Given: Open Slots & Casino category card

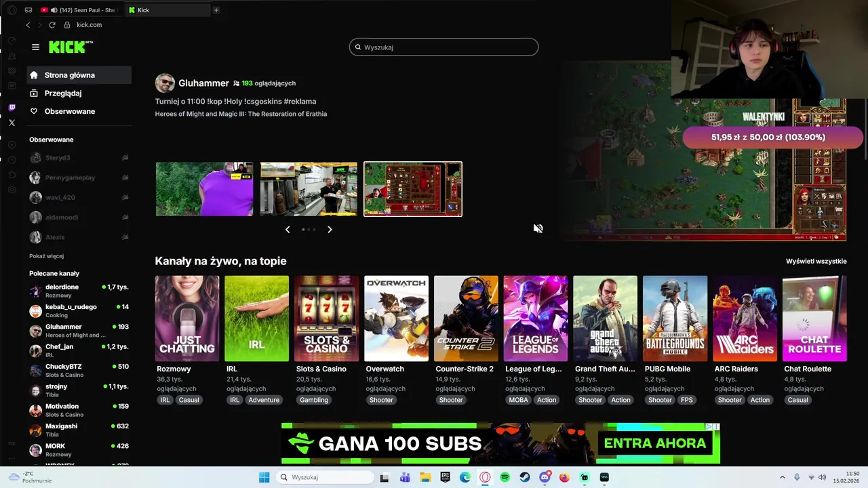Looking at the screenshot, I should (x=326, y=319).
